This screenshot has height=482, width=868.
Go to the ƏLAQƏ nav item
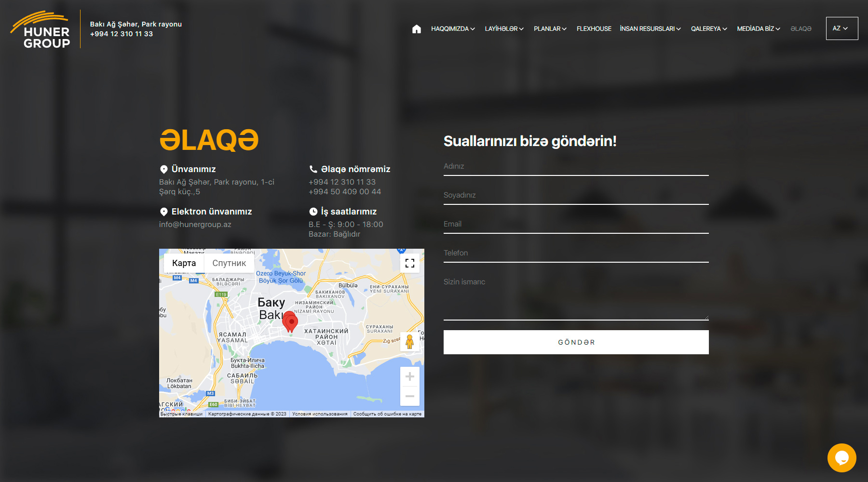[800, 29]
